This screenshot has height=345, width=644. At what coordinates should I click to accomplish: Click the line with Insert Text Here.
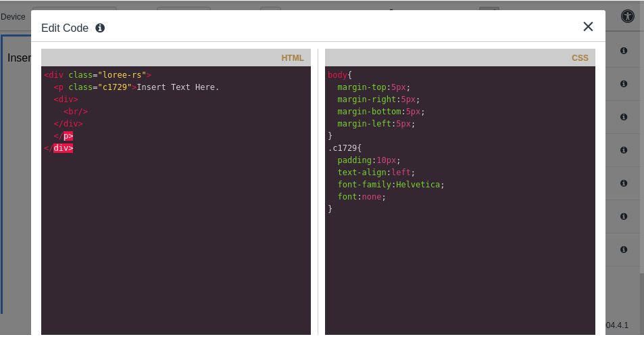(x=137, y=87)
